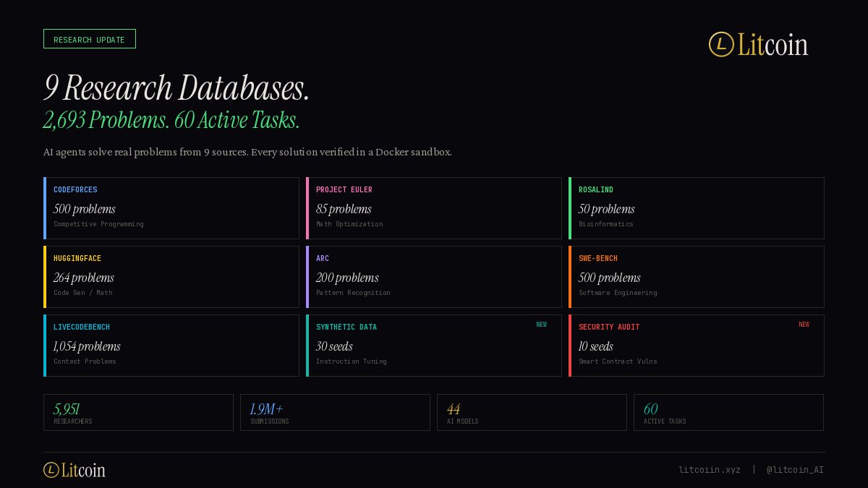This screenshot has height=488, width=868.
Task: Click the Docker sandbox description sentence
Action: tap(247, 153)
